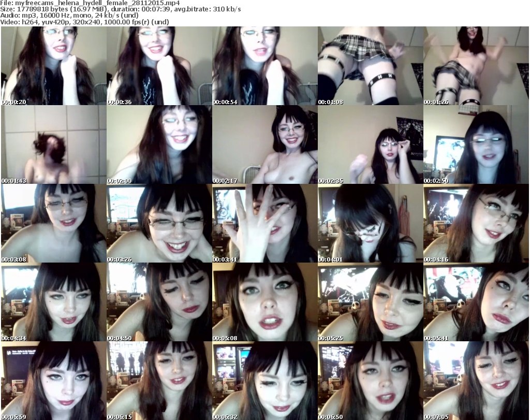The width and height of the screenshot is (530, 420).
Task: Open the frame at 00:02:00
Action: tap(159, 144)
